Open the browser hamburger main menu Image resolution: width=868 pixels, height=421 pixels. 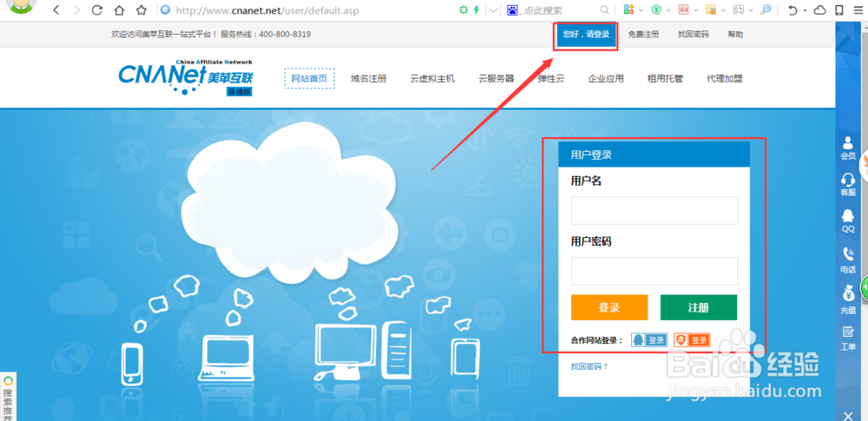[x=858, y=10]
